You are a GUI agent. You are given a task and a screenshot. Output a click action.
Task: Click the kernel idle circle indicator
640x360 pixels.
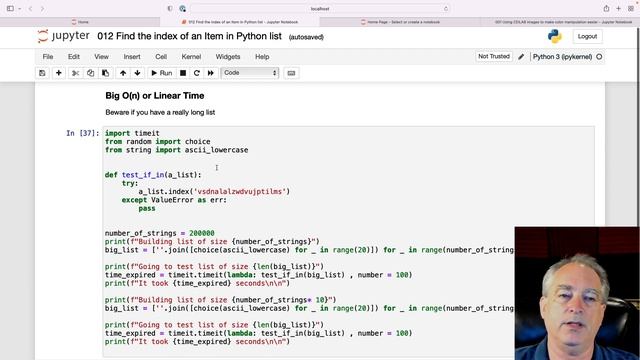tap(599, 57)
